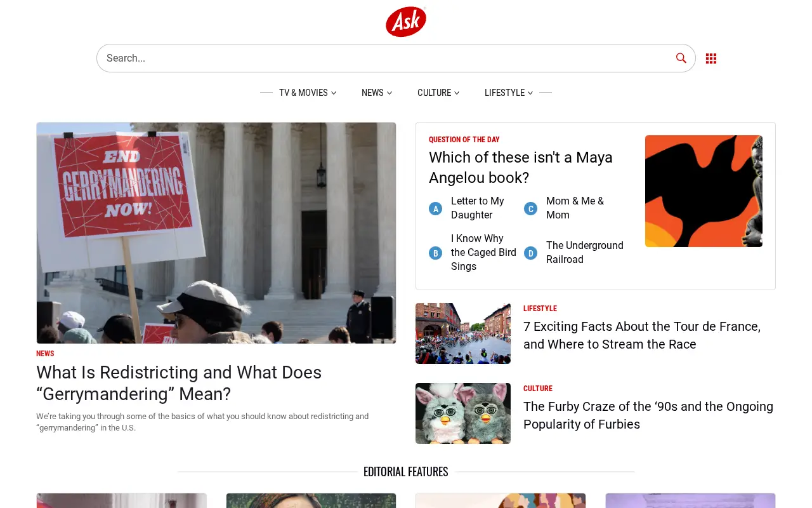The width and height of the screenshot is (812, 508).
Task: Click the red search magnifier icon
Action: (x=681, y=58)
